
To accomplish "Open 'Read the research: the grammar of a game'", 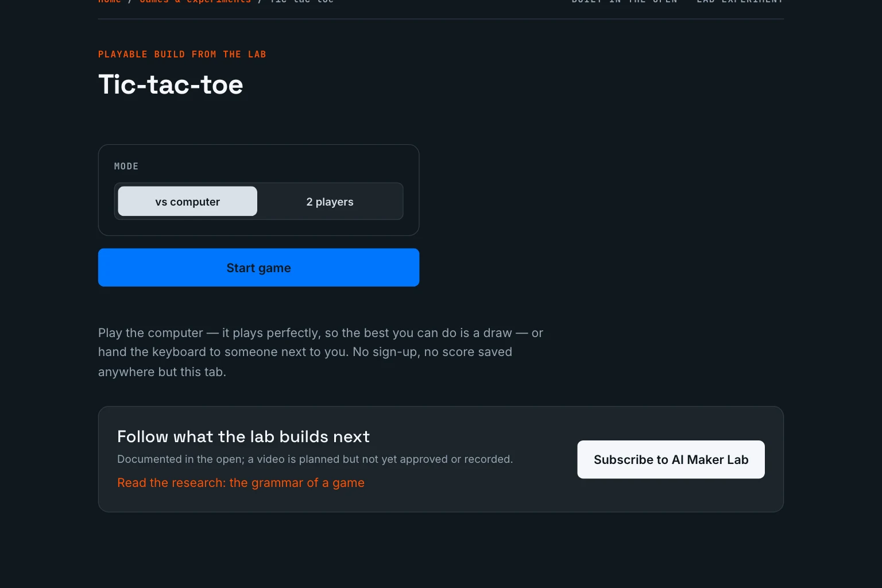I will point(241,483).
